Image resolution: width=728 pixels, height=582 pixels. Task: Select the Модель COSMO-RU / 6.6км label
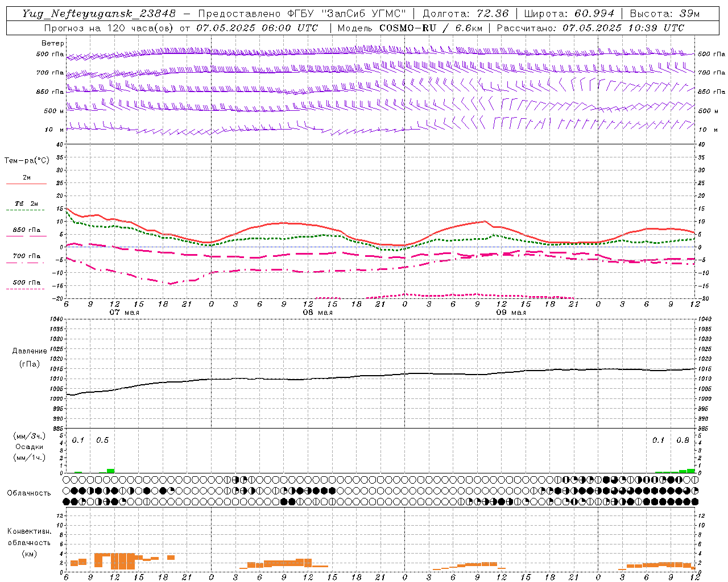[x=410, y=28]
